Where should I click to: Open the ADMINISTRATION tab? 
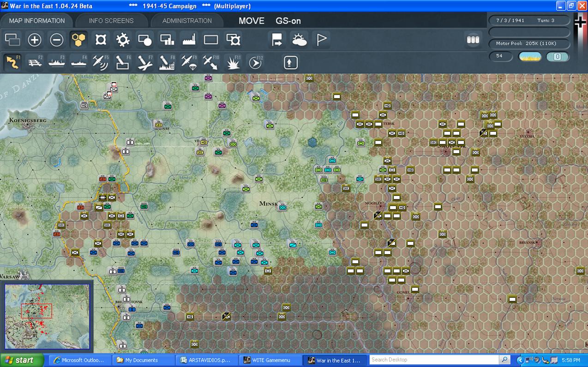click(187, 21)
